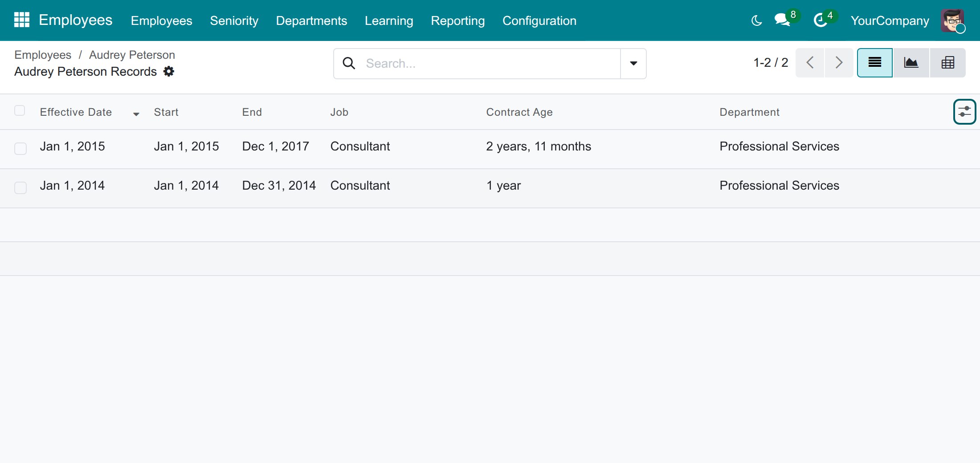Screen dimensions: 980x463
Task: Open the record ending Dec 1, 2017
Action: coord(490,149)
